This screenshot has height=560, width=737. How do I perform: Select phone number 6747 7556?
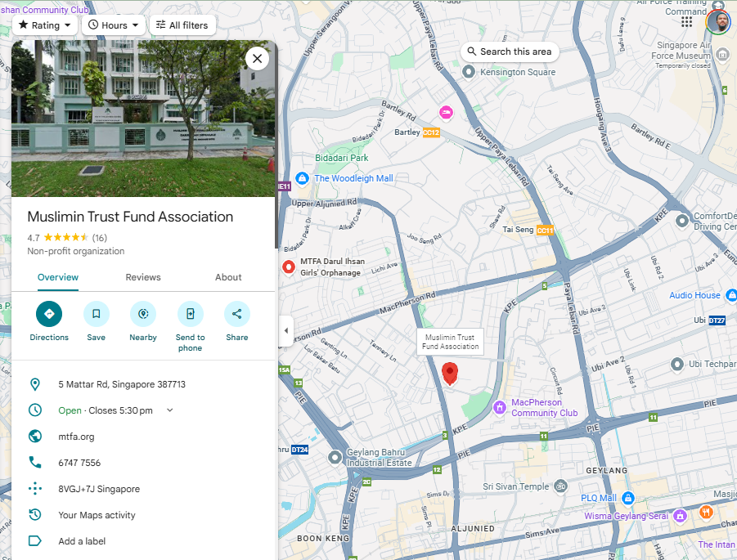pos(79,463)
